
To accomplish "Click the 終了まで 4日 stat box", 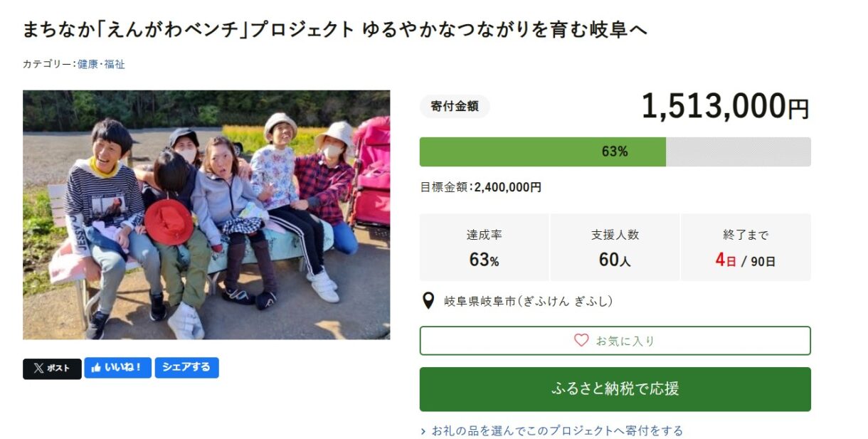I will [x=746, y=248].
